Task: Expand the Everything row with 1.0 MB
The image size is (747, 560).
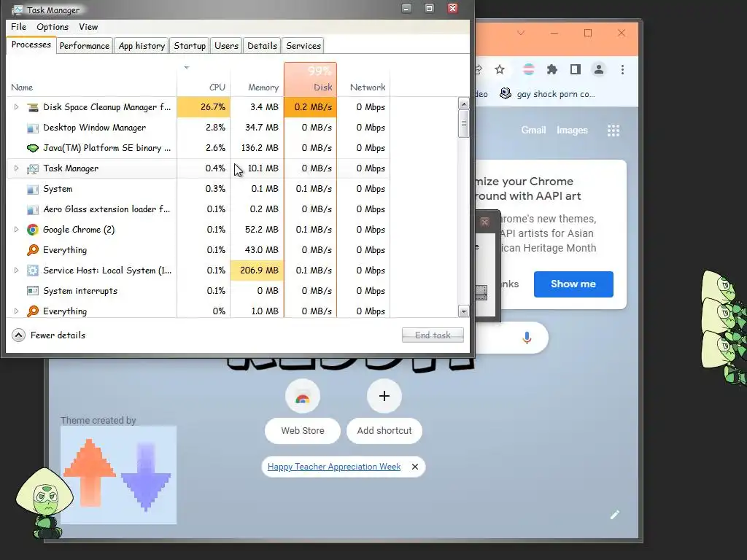Action: tap(16, 311)
